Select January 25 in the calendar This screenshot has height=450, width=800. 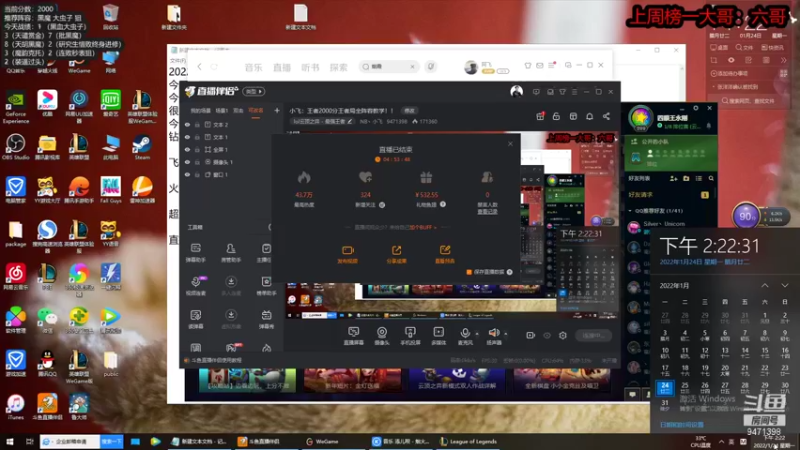point(685,388)
